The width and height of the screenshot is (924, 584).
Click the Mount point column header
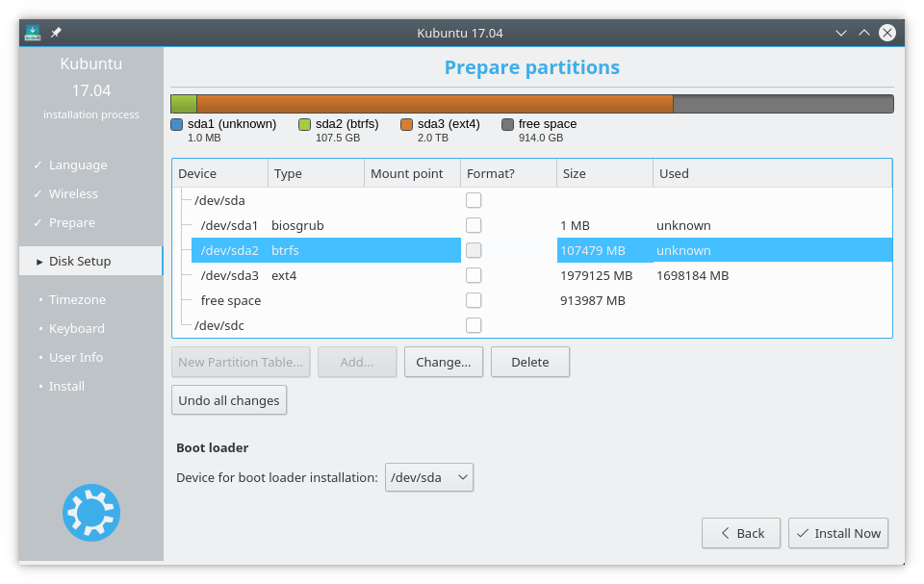(x=413, y=173)
